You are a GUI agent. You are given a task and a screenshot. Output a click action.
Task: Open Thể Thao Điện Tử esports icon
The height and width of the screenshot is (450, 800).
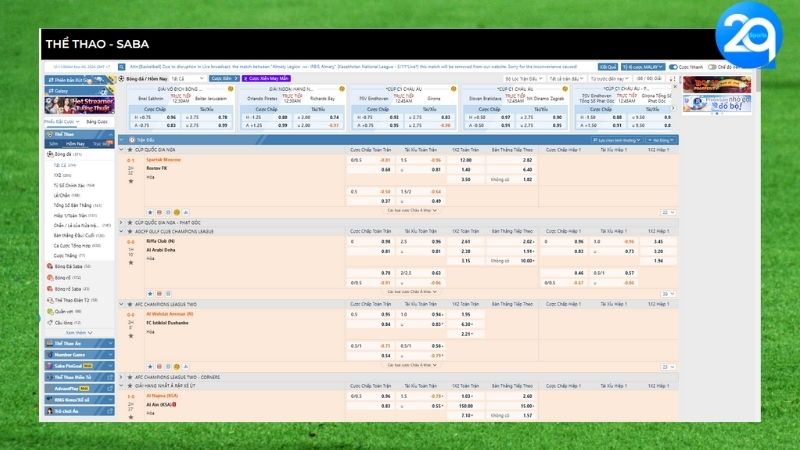50,300
